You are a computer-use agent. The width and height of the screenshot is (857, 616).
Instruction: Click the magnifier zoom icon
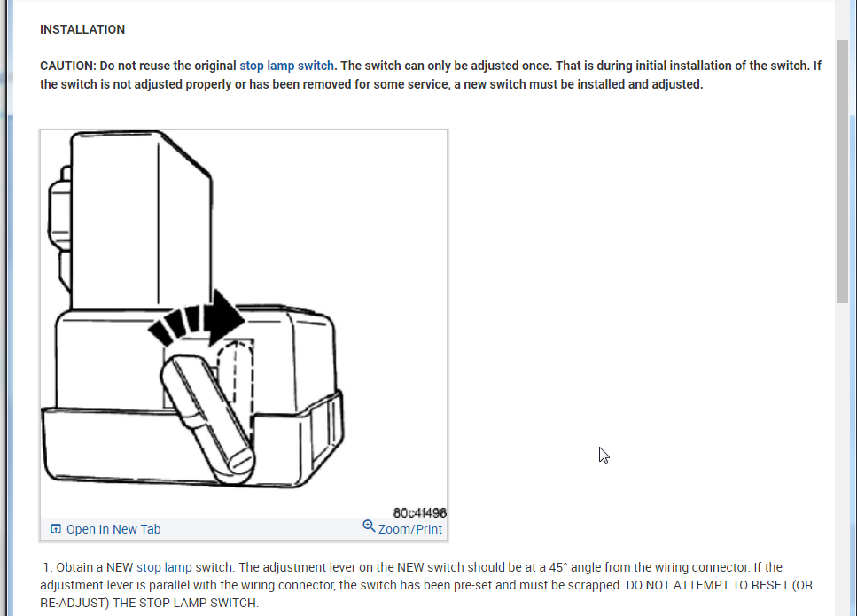coord(369,526)
